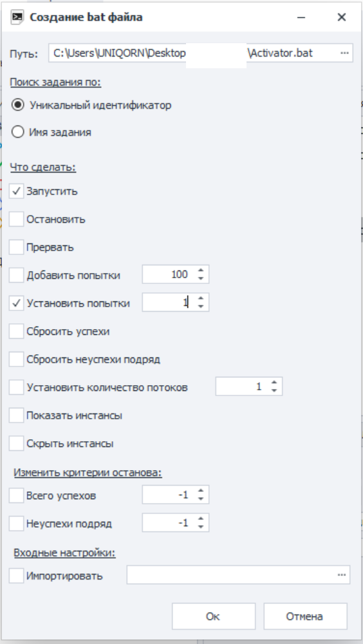The image size is (363, 644).
Task: Tick Сбросить неуспехи подряд checkbox
Action: pyautogui.click(x=17, y=360)
